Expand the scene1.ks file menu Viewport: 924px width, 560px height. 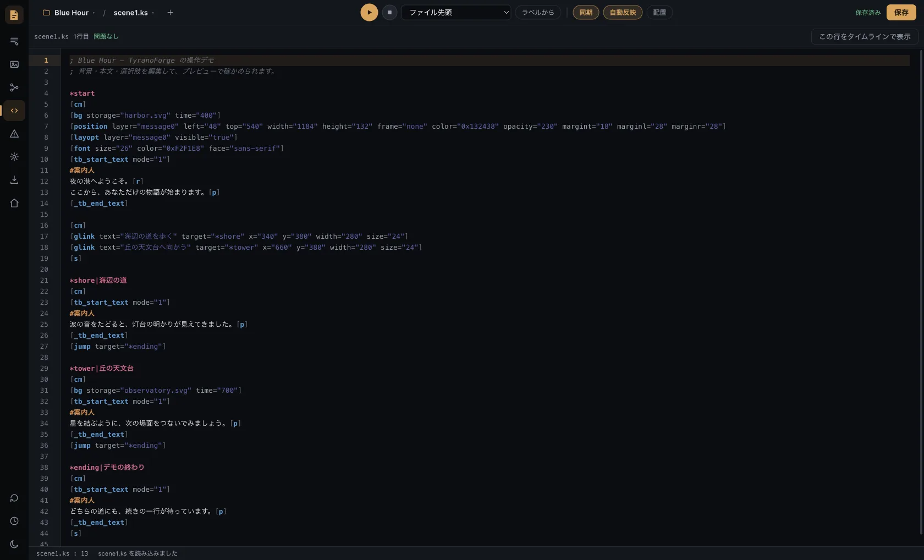134,13
